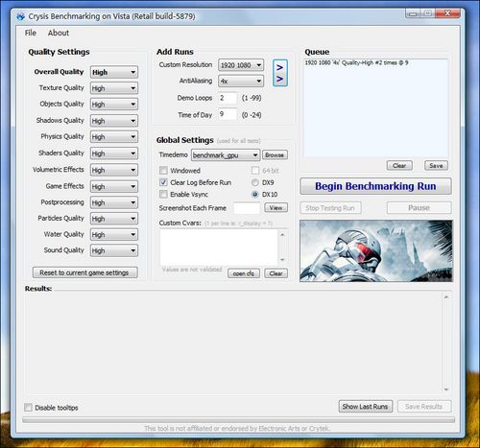Click inside the Custom Cvars text box
The image size is (480, 448).
point(219,248)
